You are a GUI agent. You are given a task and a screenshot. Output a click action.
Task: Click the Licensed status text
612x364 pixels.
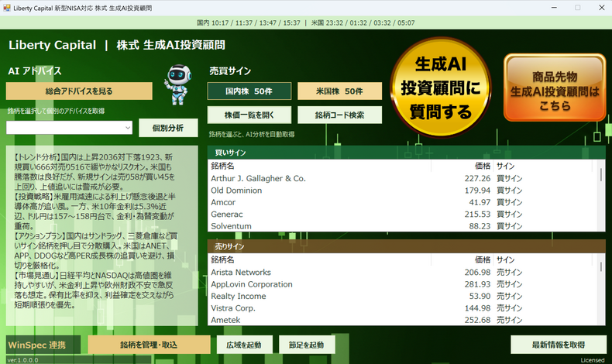point(593,360)
